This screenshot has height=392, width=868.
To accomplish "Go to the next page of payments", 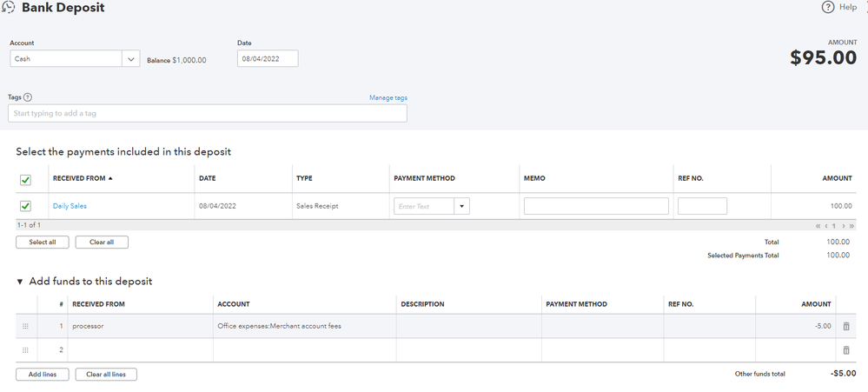I will 843,226.
